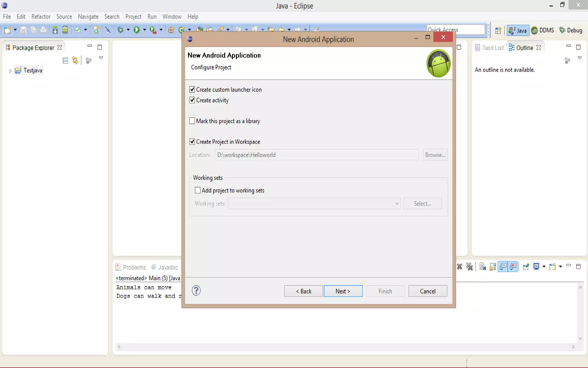The image size is (588, 368).
Task: Open the New file dropdown arrow
Action: tap(15, 30)
